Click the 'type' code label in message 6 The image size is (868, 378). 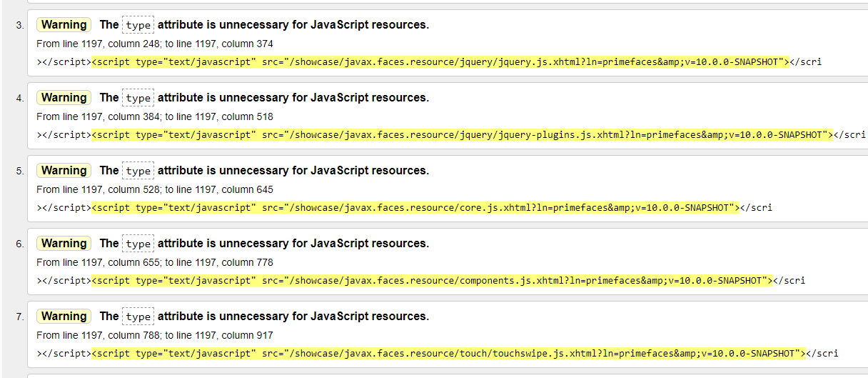click(138, 244)
